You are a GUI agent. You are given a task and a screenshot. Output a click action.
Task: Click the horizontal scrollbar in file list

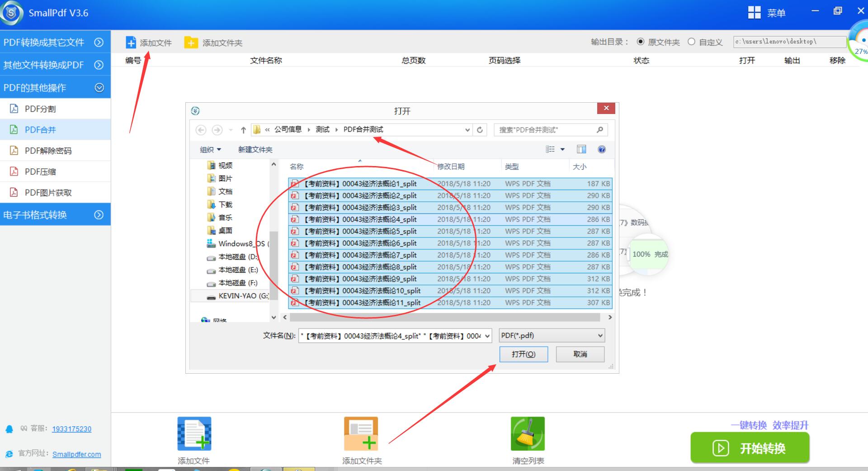point(448,317)
